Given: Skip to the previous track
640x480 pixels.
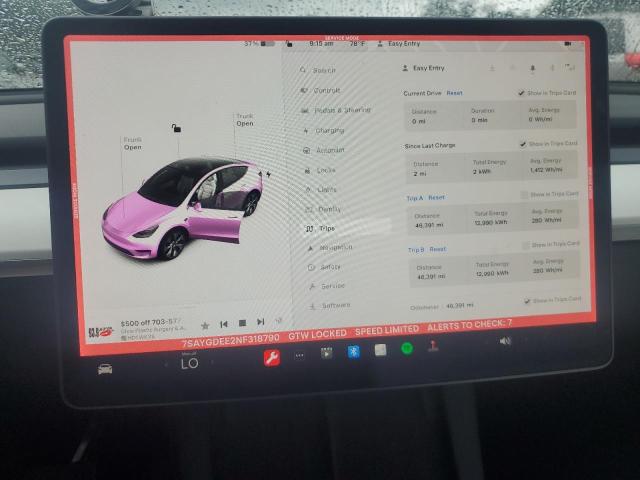Looking at the screenshot, I should pyautogui.click(x=224, y=324).
